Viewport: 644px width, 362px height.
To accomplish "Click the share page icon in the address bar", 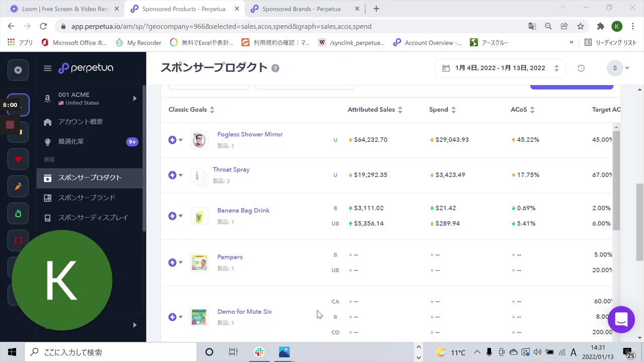I will point(565,26).
